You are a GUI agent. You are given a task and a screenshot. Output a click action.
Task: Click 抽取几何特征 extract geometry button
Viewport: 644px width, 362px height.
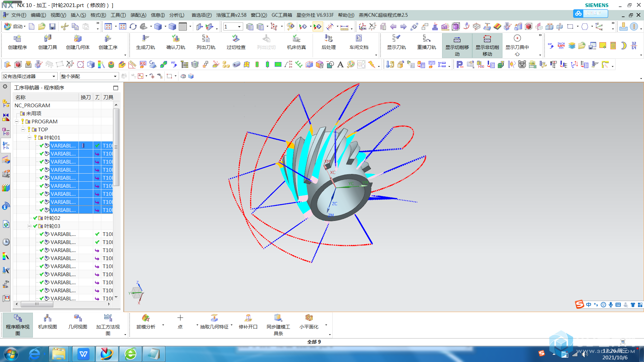214,322
